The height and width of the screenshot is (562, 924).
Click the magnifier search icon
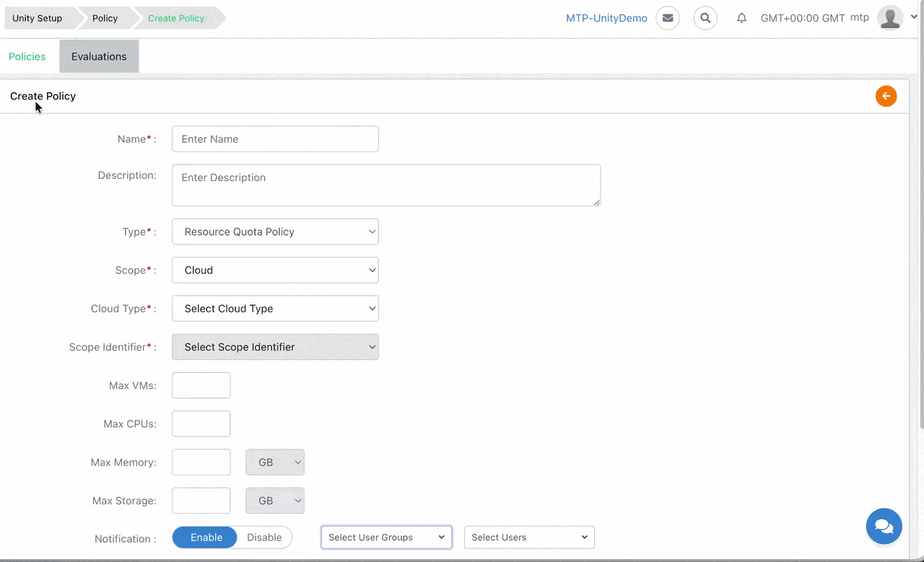pyautogui.click(x=705, y=18)
